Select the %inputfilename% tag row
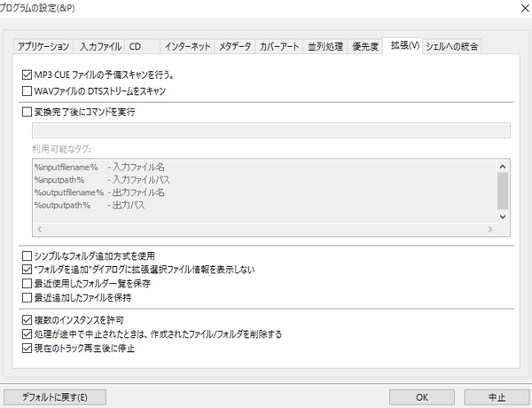The width and height of the screenshot is (532, 408). click(x=264, y=167)
